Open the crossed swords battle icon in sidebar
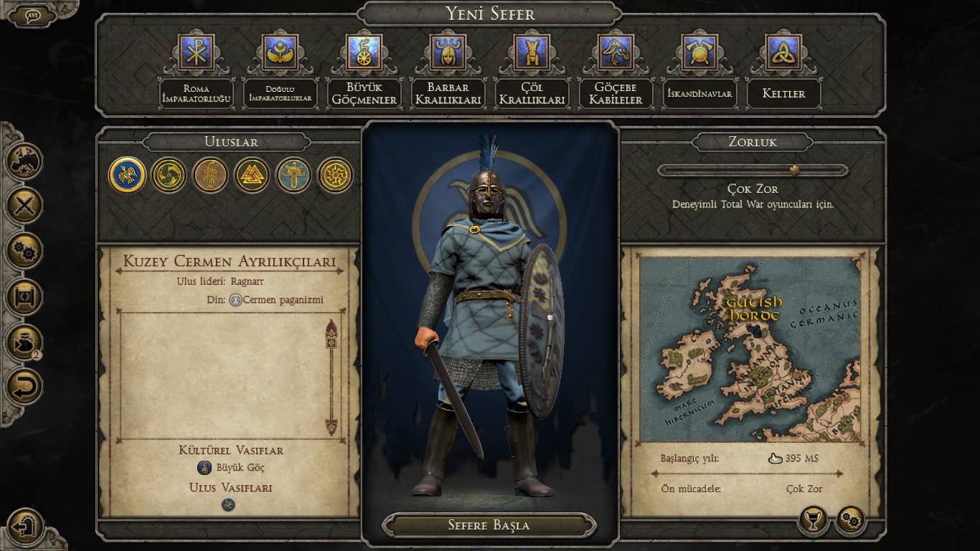 [25, 207]
